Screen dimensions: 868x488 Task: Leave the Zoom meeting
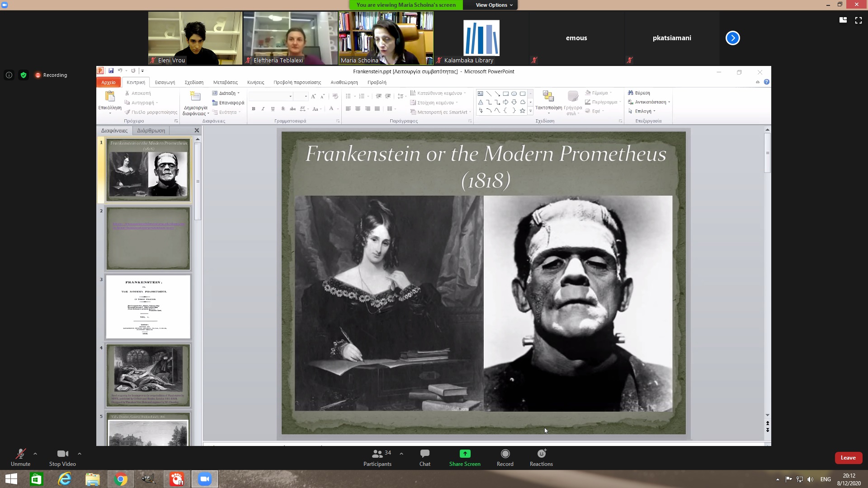pyautogui.click(x=848, y=458)
